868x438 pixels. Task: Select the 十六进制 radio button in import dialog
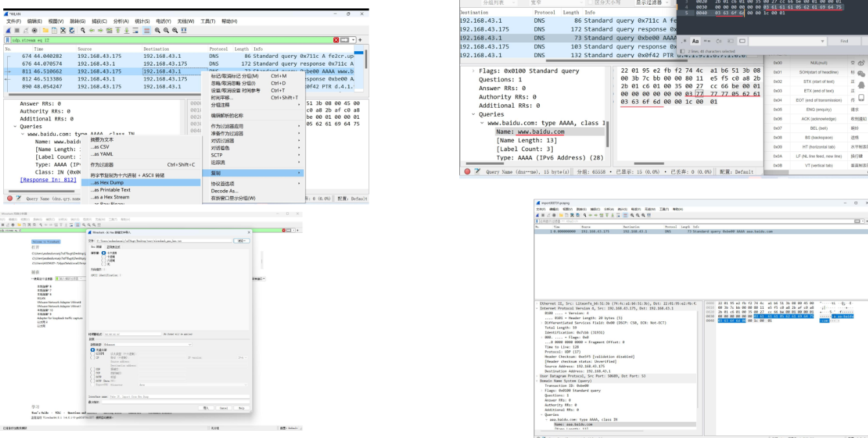pyautogui.click(x=104, y=253)
